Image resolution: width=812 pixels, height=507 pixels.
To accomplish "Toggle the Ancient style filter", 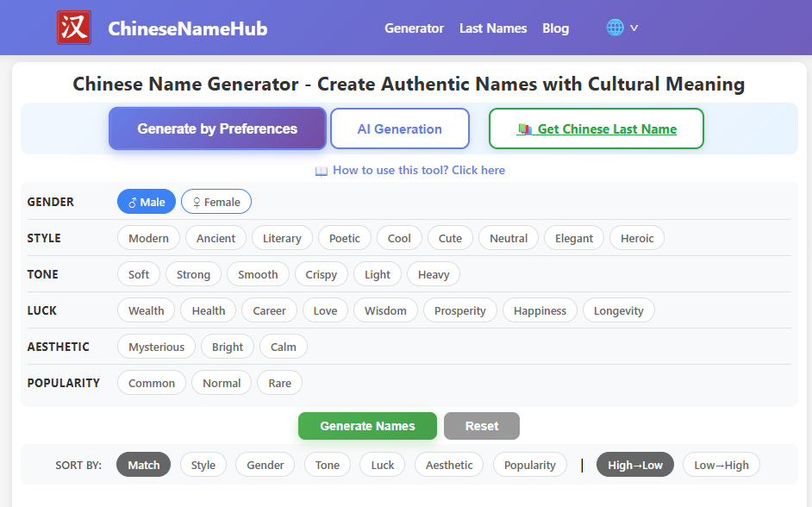I will (x=215, y=238).
